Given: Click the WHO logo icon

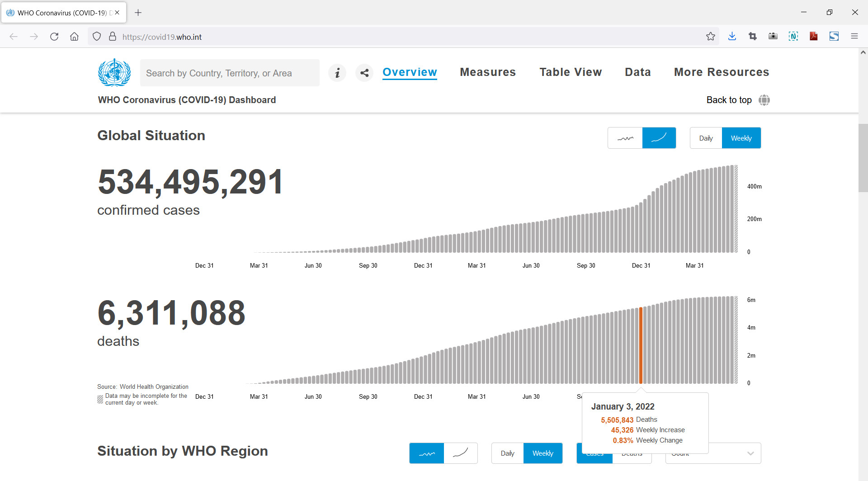Looking at the screenshot, I should click(x=114, y=72).
